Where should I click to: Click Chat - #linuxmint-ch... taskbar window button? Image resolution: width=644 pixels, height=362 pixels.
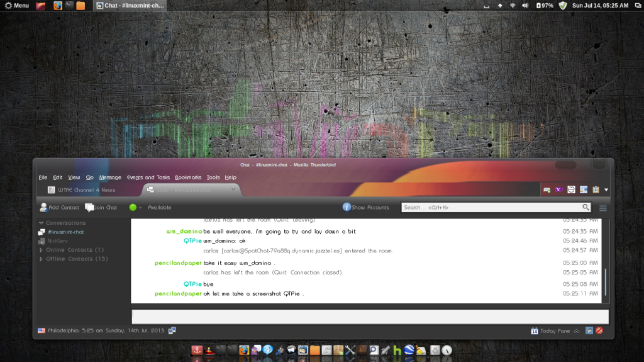pos(130,5)
